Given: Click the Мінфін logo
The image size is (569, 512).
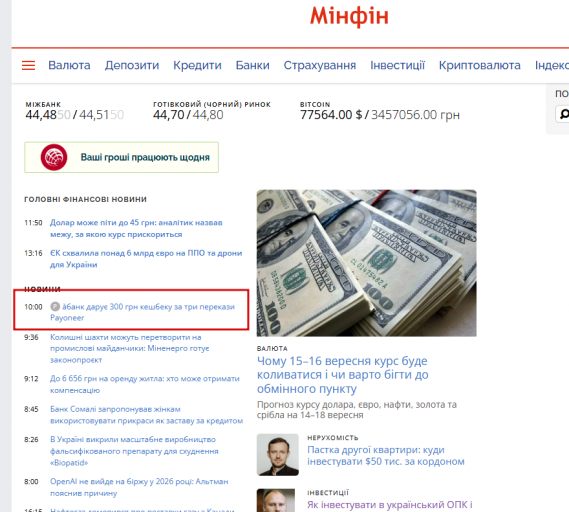Looking at the screenshot, I should pos(349,16).
